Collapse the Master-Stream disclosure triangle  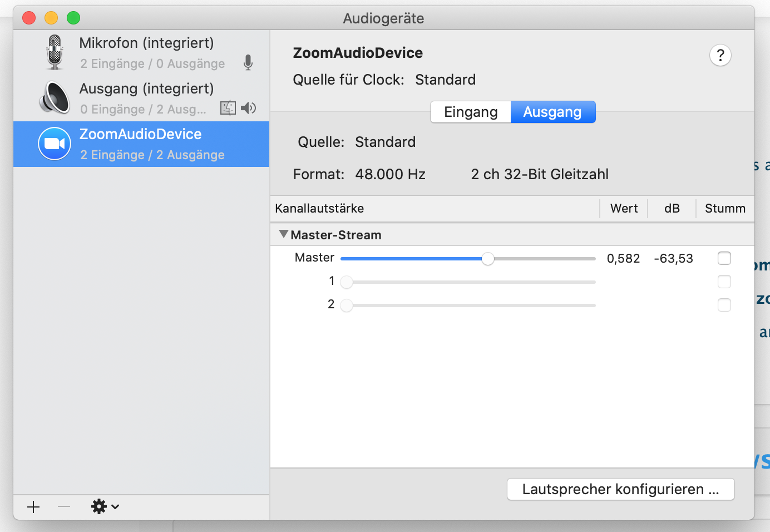coord(284,234)
